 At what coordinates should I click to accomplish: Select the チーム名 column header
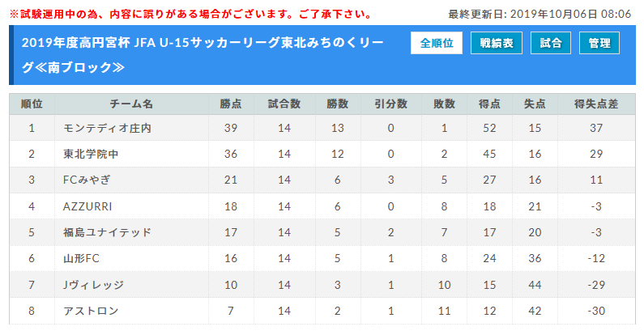(131, 104)
